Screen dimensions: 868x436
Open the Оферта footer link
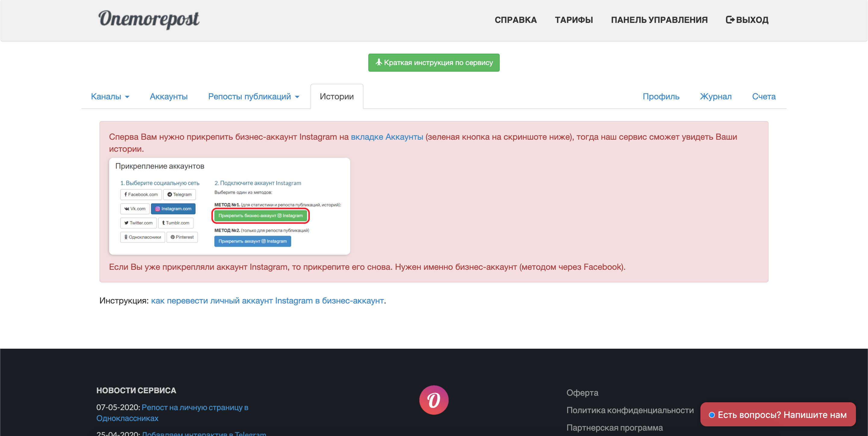[x=582, y=393]
